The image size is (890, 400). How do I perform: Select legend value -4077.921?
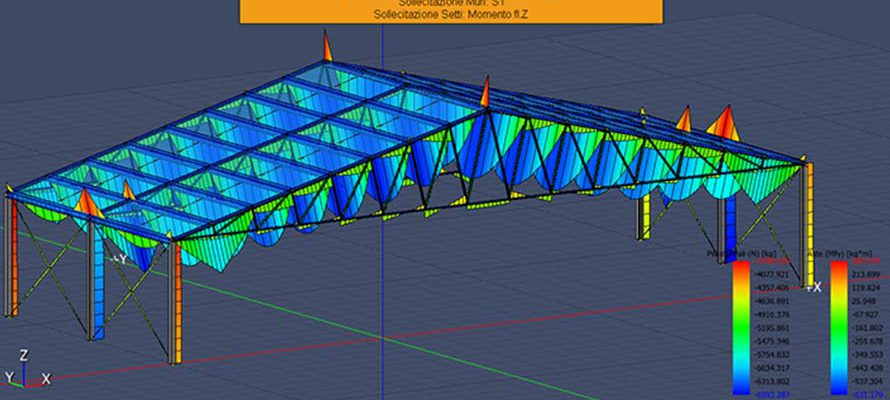pos(770,273)
